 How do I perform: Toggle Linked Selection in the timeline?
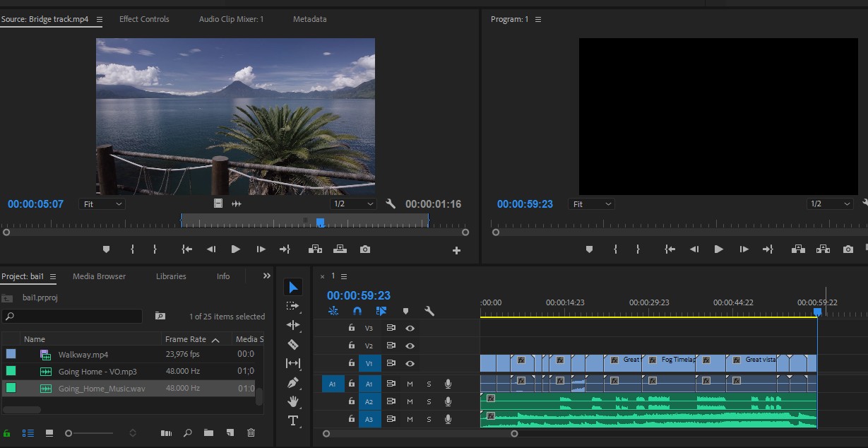[x=381, y=311]
